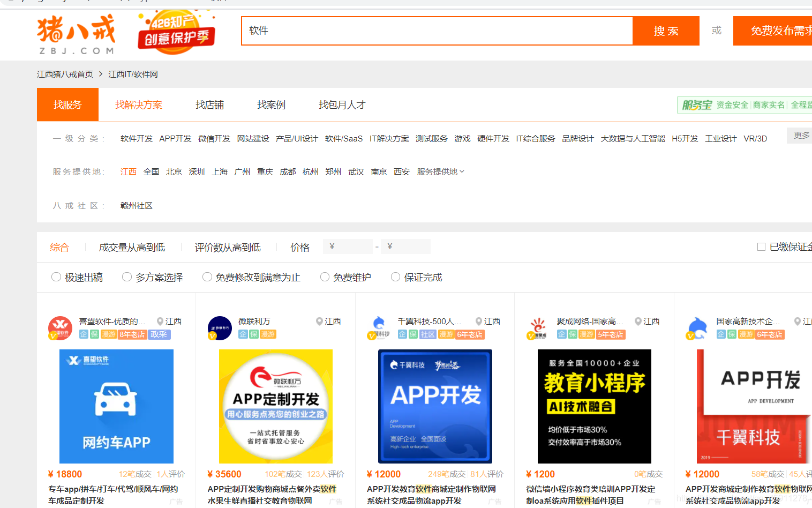The image size is (812, 508).
Task: Sort results by 综合
Action: [59, 247]
